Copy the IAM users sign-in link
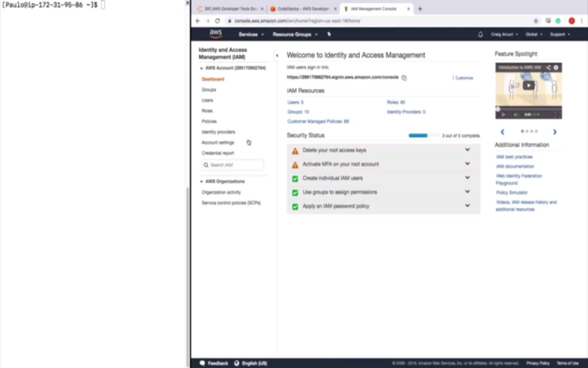The height and width of the screenshot is (368, 588). click(404, 78)
